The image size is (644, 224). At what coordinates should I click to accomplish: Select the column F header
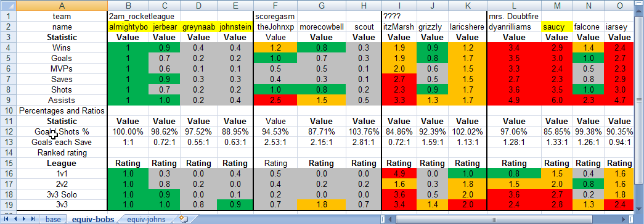coord(274,6)
